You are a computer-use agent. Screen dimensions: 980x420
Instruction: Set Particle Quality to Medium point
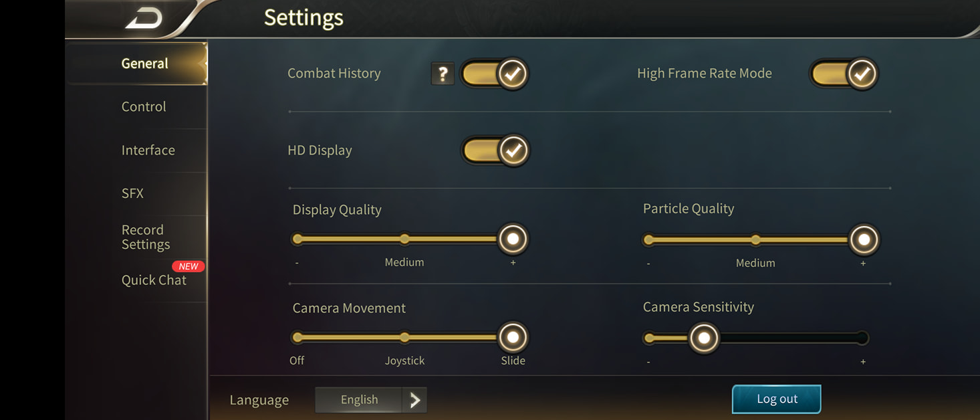click(755, 239)
